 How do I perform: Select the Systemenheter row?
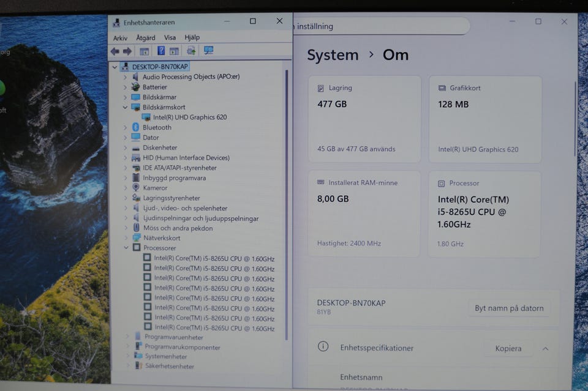point(166,357)
